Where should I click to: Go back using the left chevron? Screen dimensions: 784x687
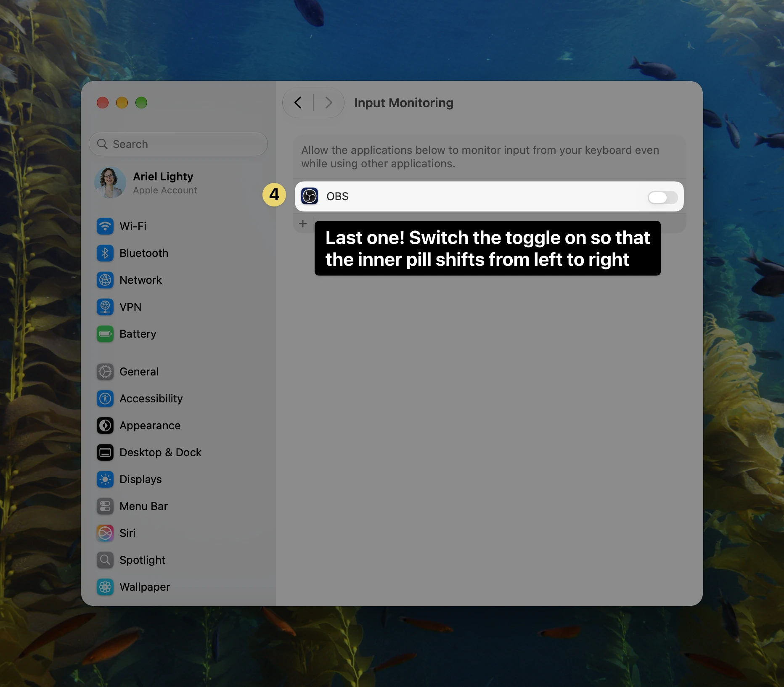pyautogui.click(x=298, y=103)
